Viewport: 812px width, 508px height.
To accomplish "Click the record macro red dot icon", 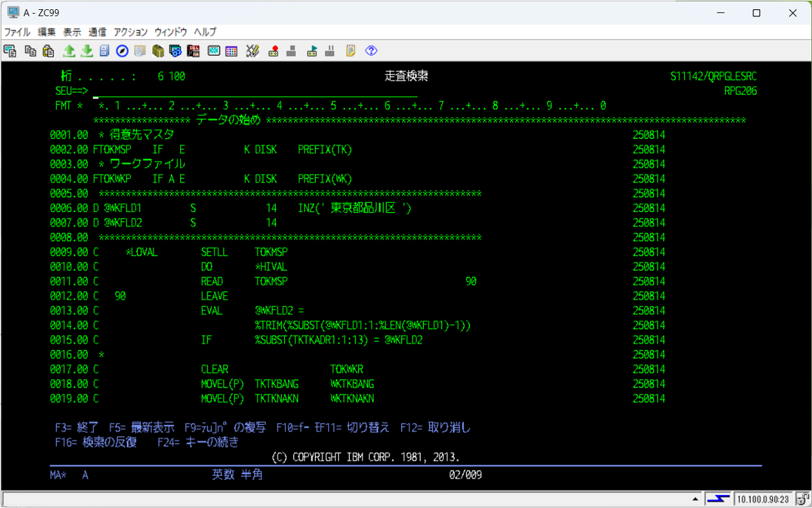I will [274, 50].
